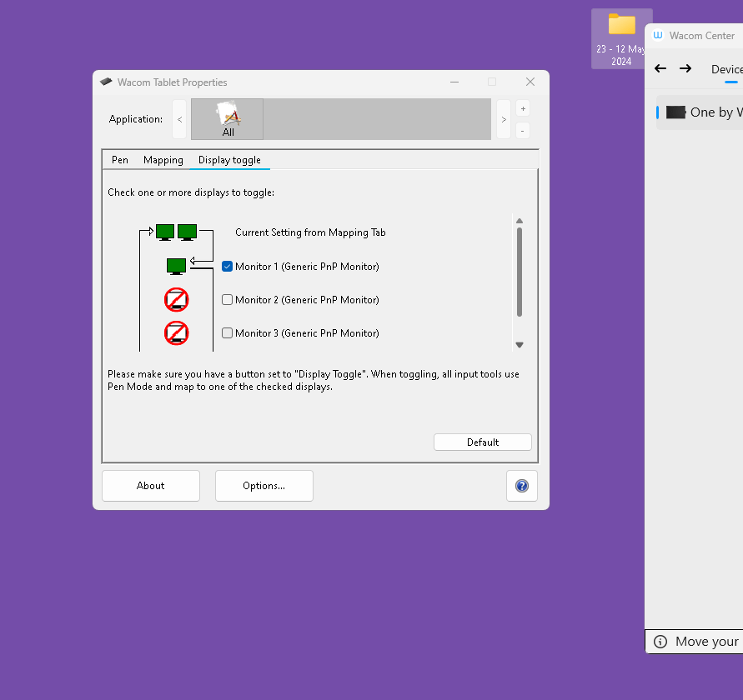
Task: Click the green monitor icon beside Monitor 1
Action: 176,266
